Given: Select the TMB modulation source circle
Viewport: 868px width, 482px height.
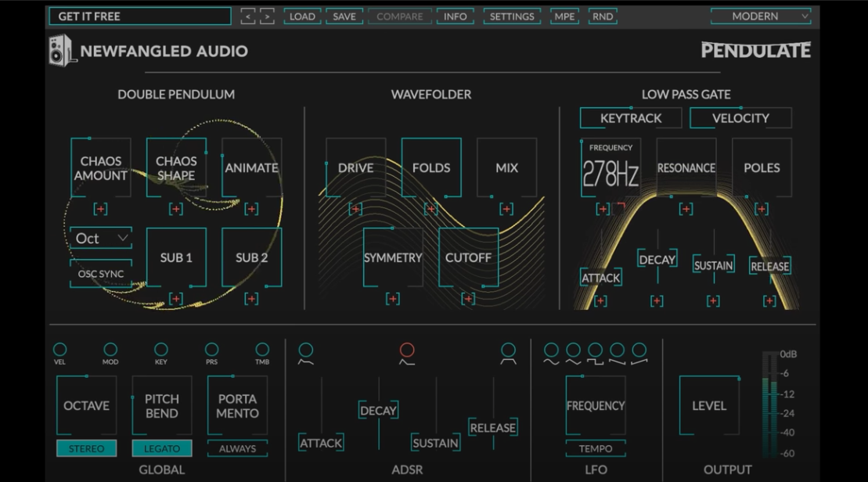Looking at the screenshot, I should [x=262, y=349].
